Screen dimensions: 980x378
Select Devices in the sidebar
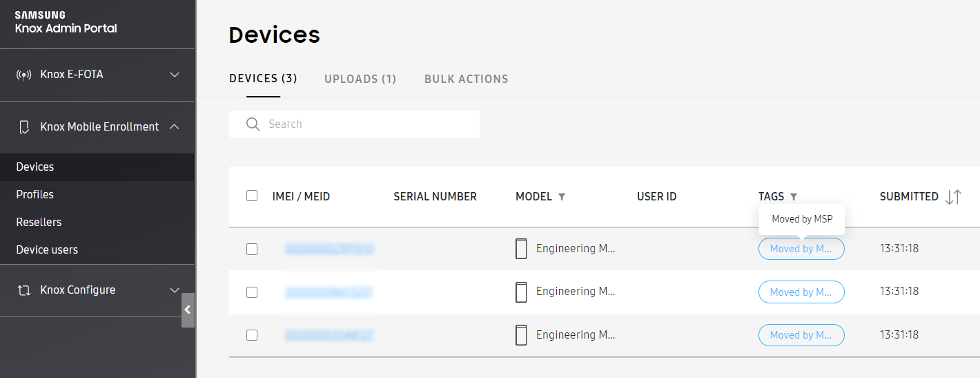point(97,167)
